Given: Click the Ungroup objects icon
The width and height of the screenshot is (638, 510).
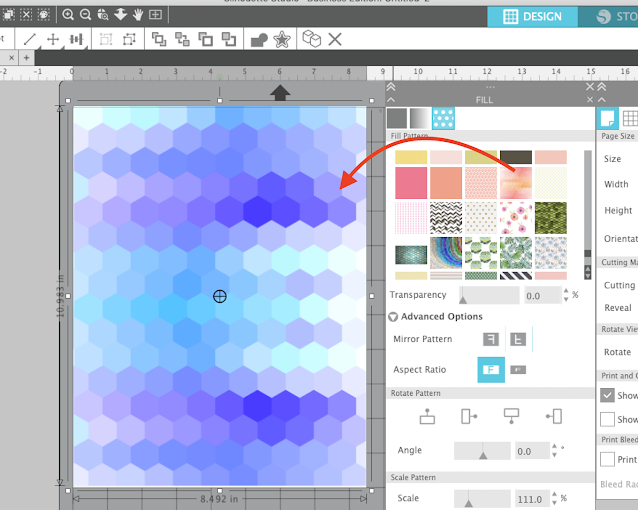Looking at the screenshot, I should (129, 39).
